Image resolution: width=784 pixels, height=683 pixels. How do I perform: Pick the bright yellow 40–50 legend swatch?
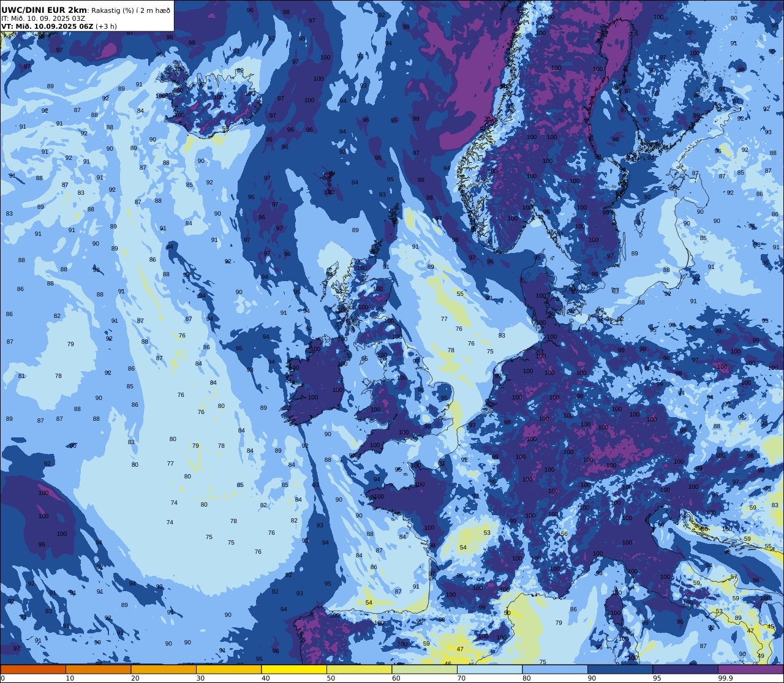[x=294, y=670]
